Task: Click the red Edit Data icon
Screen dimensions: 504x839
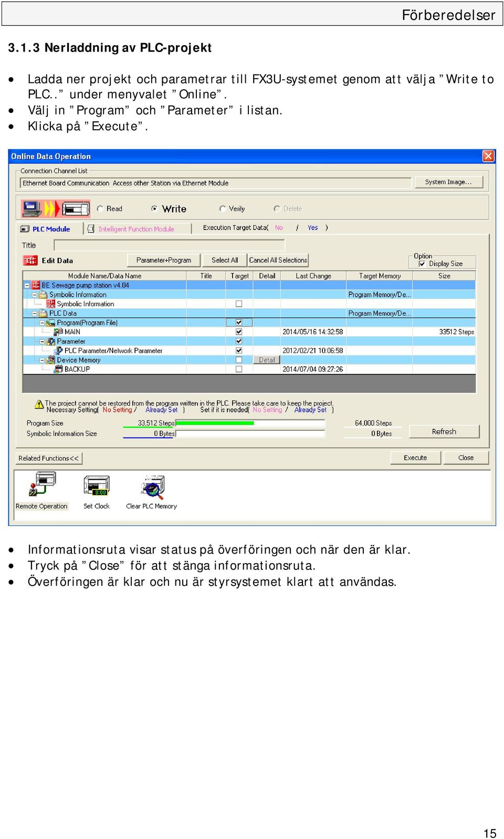Action: pyautogui.click(x=30, y=260)
